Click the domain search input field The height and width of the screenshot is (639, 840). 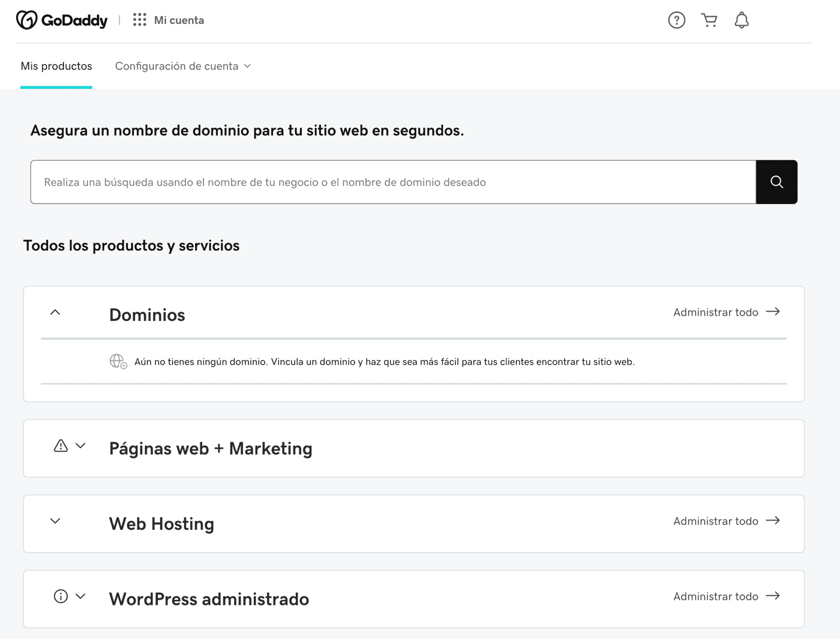click(x=393, y=182)
